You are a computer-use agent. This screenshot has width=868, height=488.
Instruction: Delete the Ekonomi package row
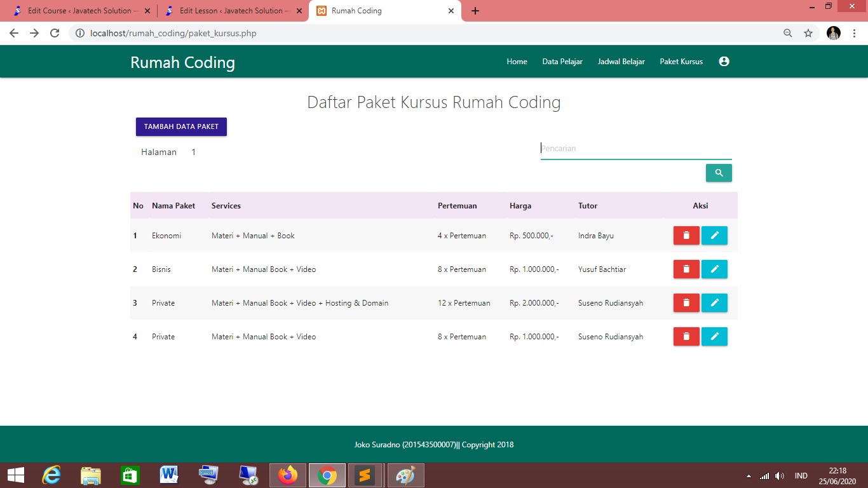686,236
